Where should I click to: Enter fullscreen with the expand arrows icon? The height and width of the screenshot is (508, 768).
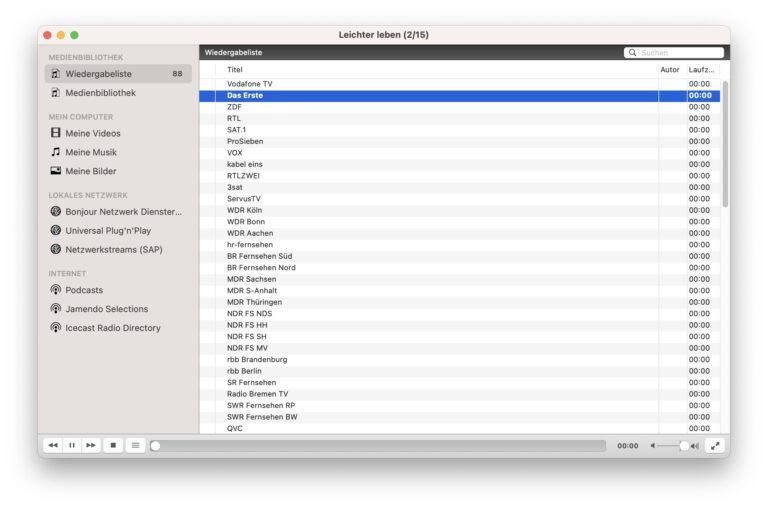point(715,445)
